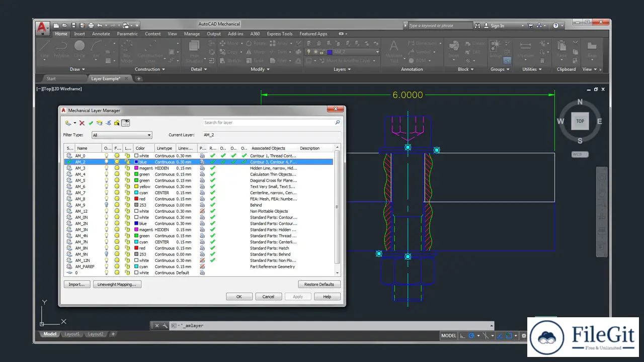Select the Arc tool in Draw panel
This screenshot has width=644, height=362.
(96, 48)
